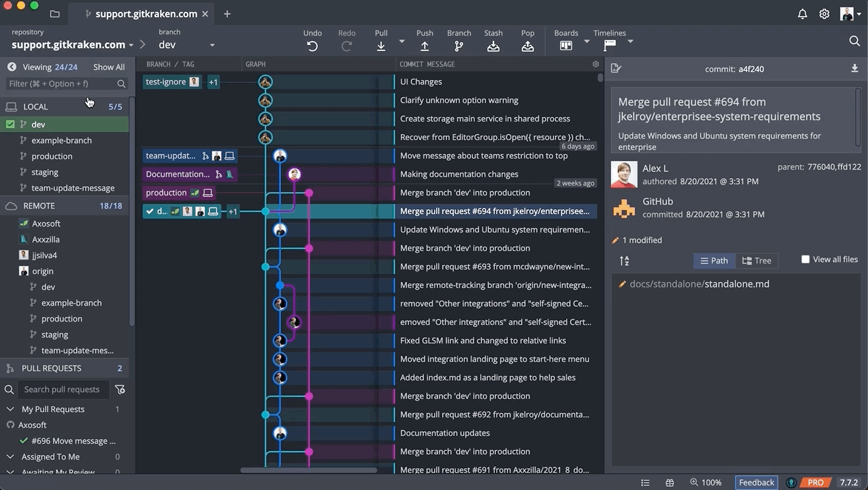Click the edit commit message icon
868x490 pixels.
[x=616, y=68]
